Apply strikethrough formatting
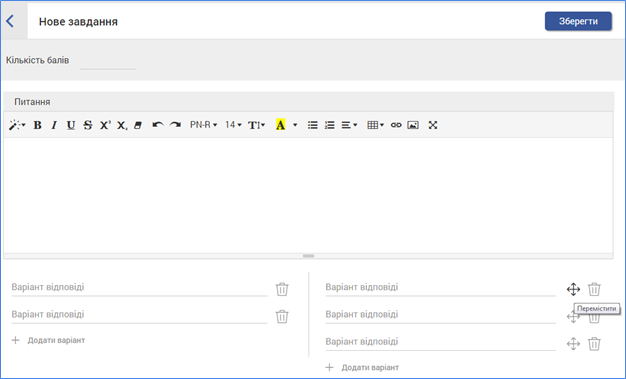This screenshot has width=626, height=379. tap(88, 125)
